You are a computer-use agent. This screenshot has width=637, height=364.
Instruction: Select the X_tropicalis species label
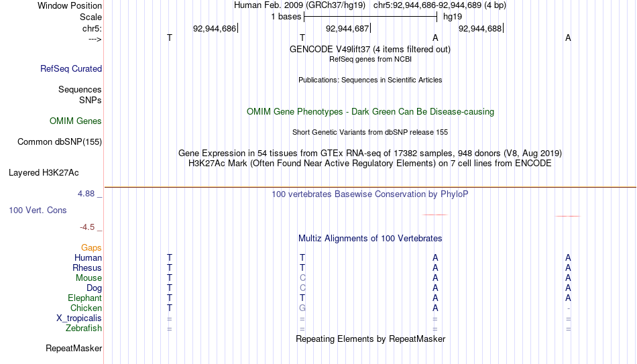(x=79, y=318)
